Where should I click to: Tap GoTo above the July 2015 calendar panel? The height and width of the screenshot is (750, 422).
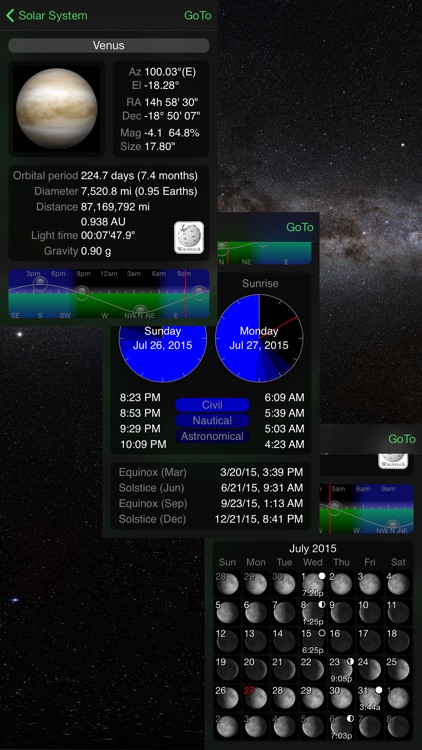click(402, 439)
